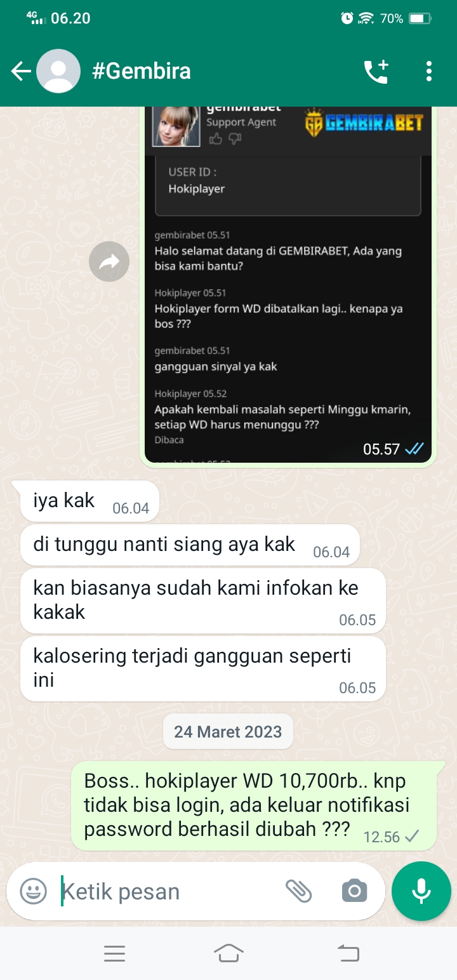The width and height of the screenshot is (457, 980).
Task: Select the 'iya kak' message
Action: coord(84,501)
